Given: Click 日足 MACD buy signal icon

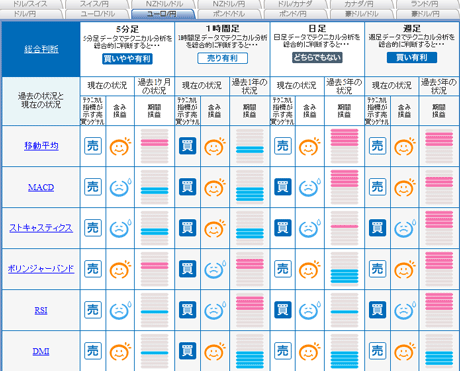Looking at the screenshot, I should 283,187.
